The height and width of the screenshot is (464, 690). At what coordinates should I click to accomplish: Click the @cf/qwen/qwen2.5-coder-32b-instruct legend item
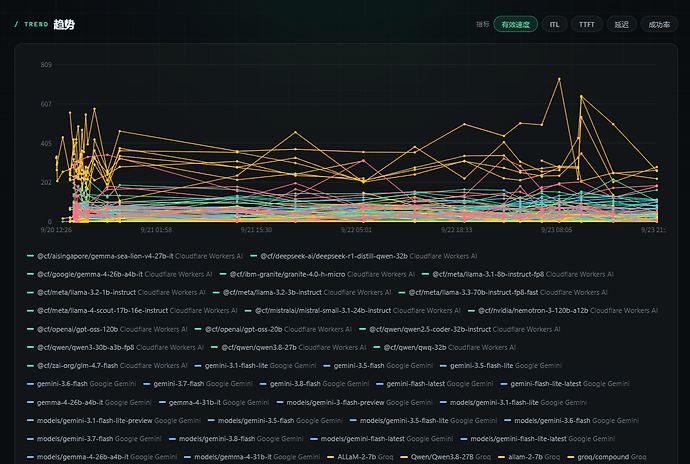point(460,329)
